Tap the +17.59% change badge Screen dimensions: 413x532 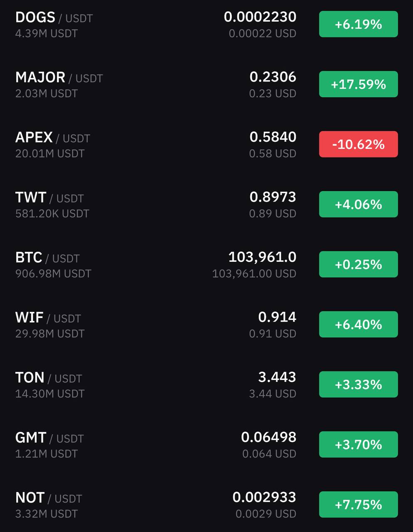pos(359,84)
